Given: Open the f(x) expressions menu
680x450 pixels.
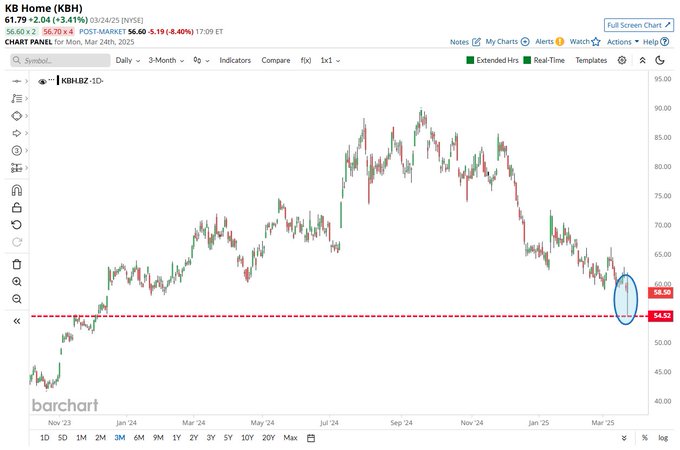Looking at the screenshot, I should [306, 60].
